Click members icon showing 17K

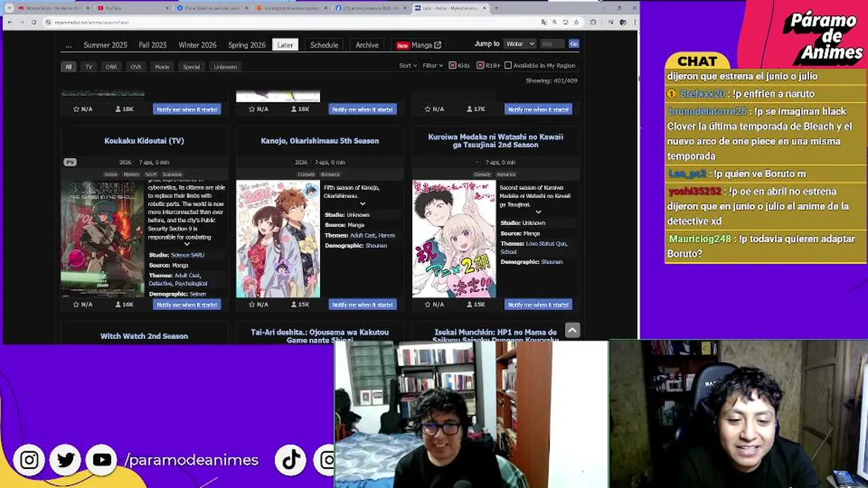pyautogui.click(x=470, y=109)
